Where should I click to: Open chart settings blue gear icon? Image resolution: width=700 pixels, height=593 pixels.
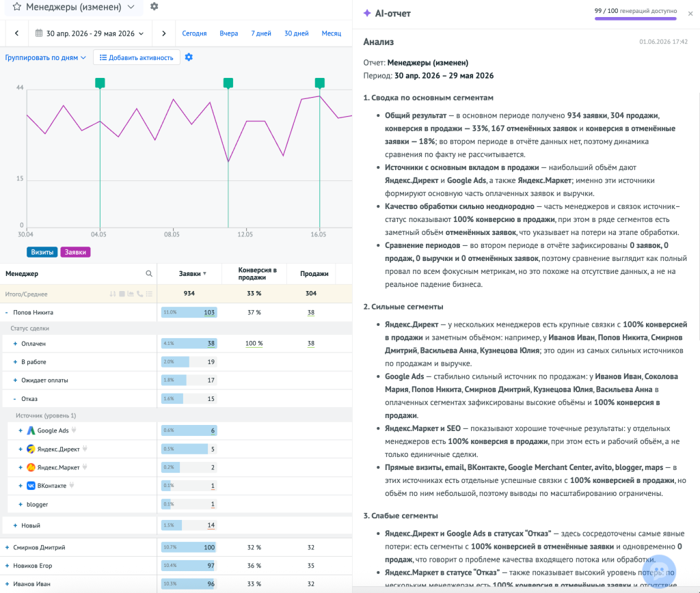189,57
